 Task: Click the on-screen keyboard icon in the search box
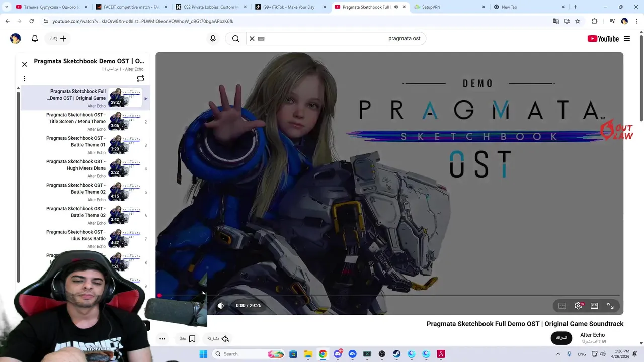coord(261,39)
